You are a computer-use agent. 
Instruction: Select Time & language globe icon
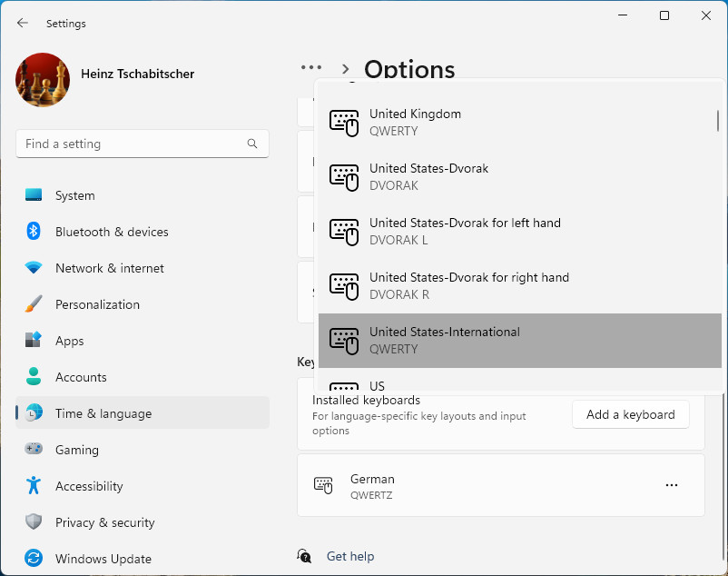click(34, 412)
